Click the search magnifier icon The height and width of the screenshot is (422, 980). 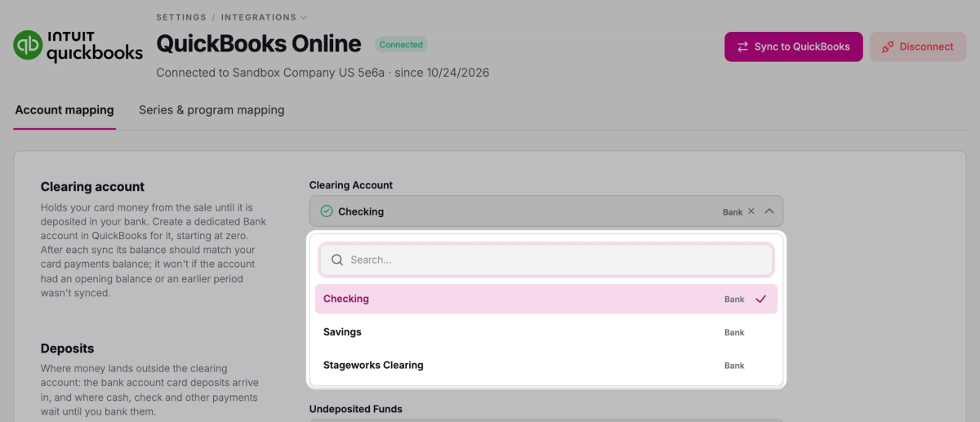point(337,260)
